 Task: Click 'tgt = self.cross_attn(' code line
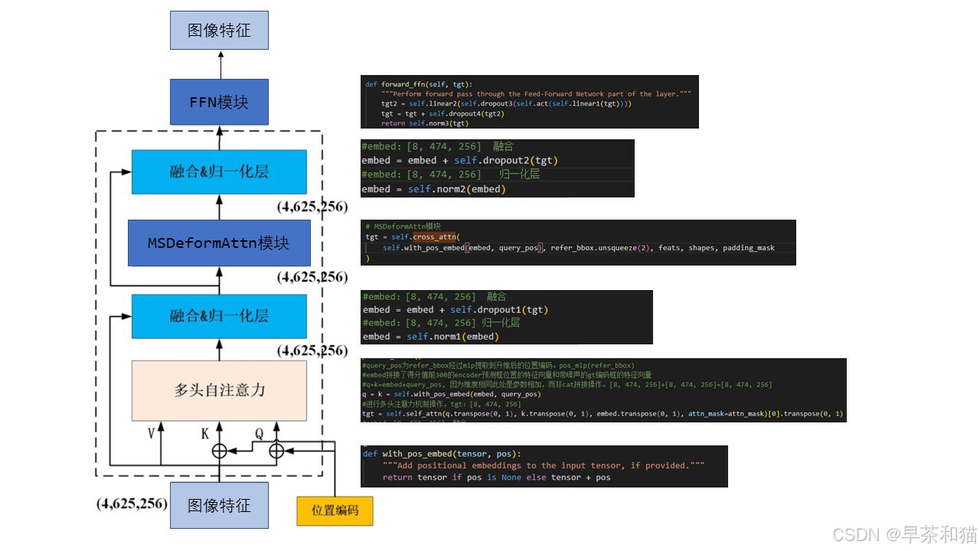coord(411,237)
